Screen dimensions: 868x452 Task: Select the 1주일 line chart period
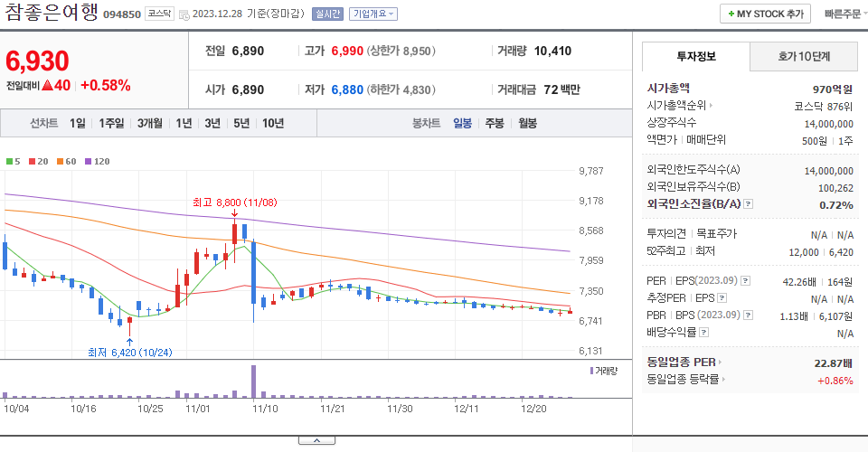point(111,123)
